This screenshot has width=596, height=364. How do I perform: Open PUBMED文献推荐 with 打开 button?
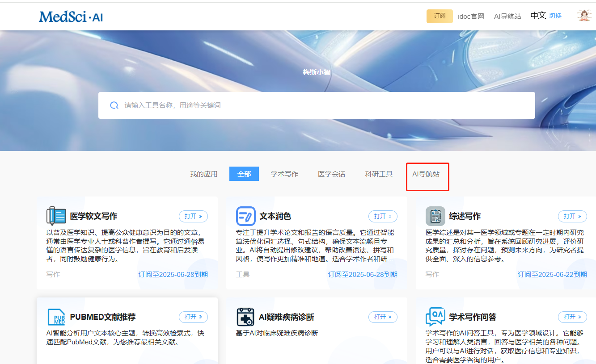tap(193, 317)
